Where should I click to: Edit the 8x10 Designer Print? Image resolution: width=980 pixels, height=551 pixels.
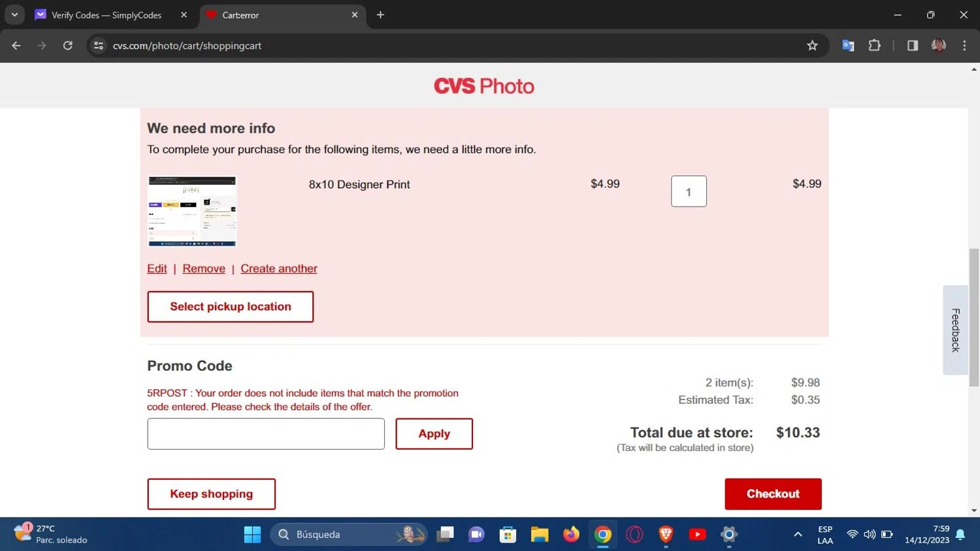coord(157,269)
